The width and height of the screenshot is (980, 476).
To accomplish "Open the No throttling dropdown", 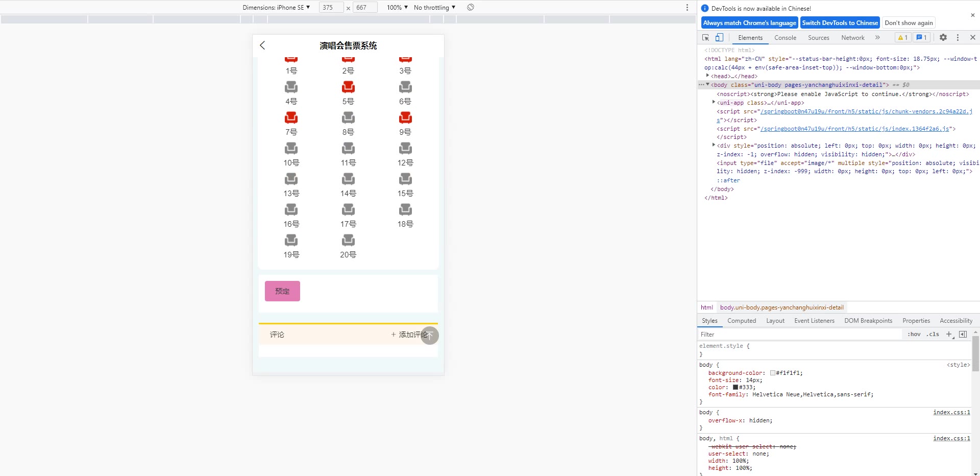I will click(x=434, y=7).
